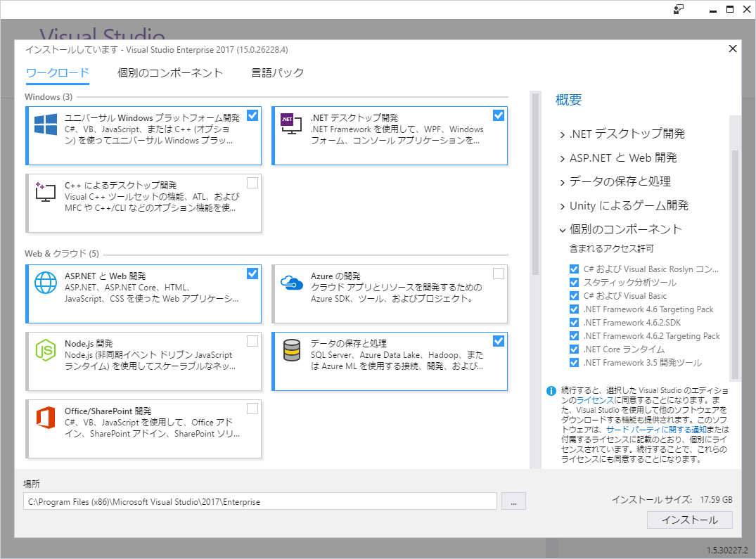Viewport: 756px width, 559px height.
Task: Click the workloads list vertical scrollbar
Action: 535,183
